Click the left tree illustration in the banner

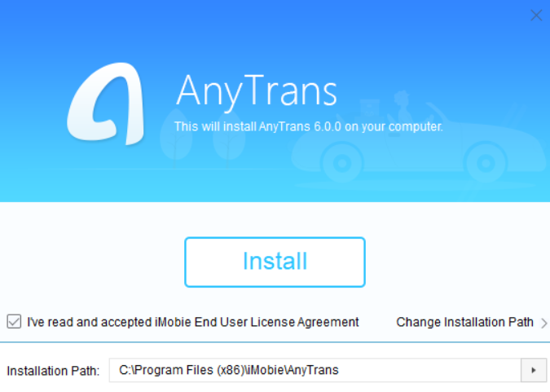(176, 138)
